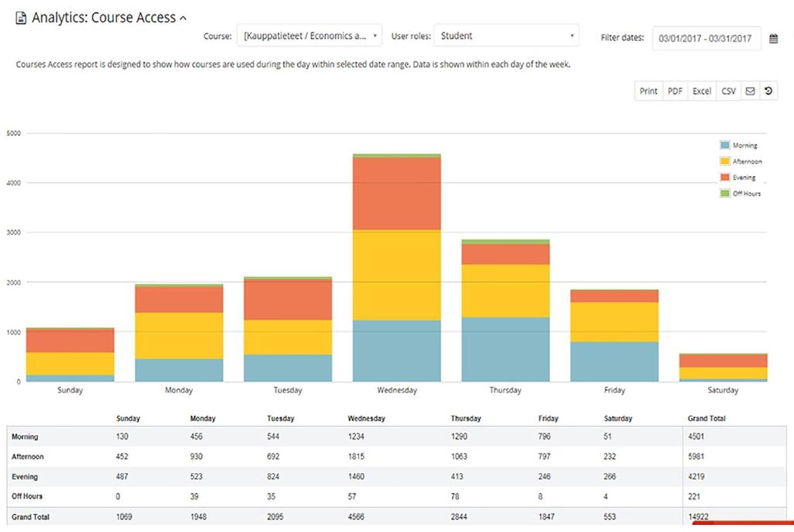
Task: Click the Friday column header in table
Action: click(x=548, y=419)
